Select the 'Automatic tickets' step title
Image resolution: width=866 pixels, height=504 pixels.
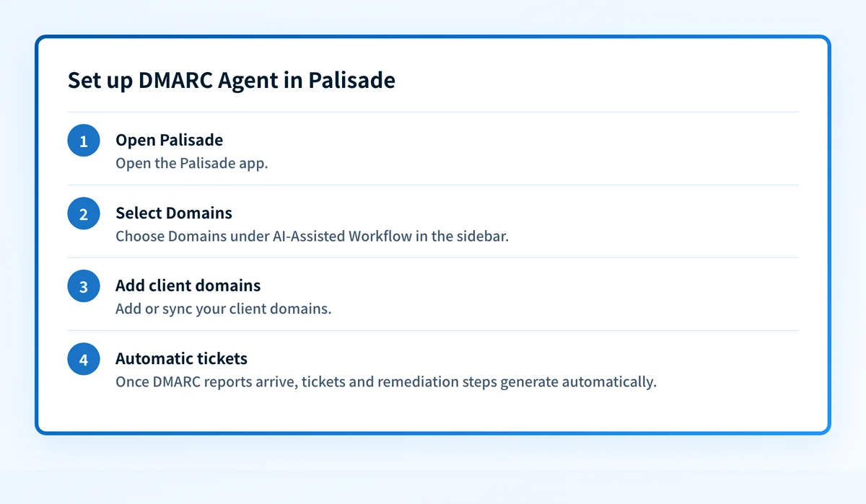pos(181,358)
